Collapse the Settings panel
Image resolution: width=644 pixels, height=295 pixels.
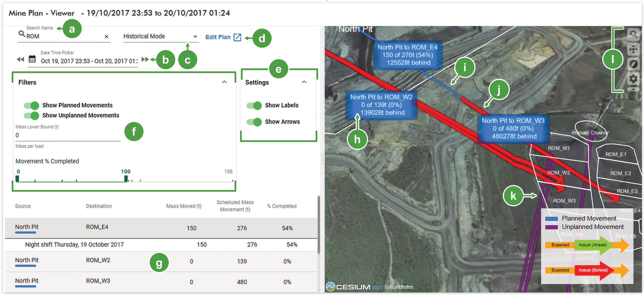pos(304,82)
